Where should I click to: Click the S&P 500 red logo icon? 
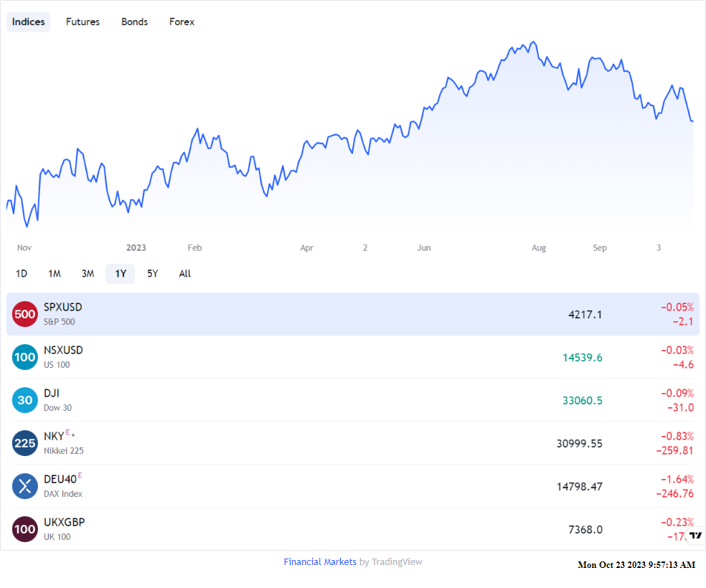25,314
